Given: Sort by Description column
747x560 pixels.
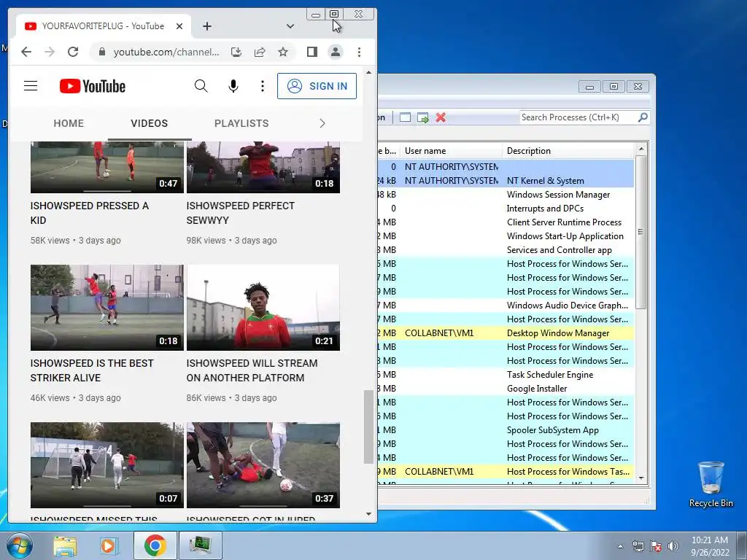Looking at the screenshot, I should [568, 150].
